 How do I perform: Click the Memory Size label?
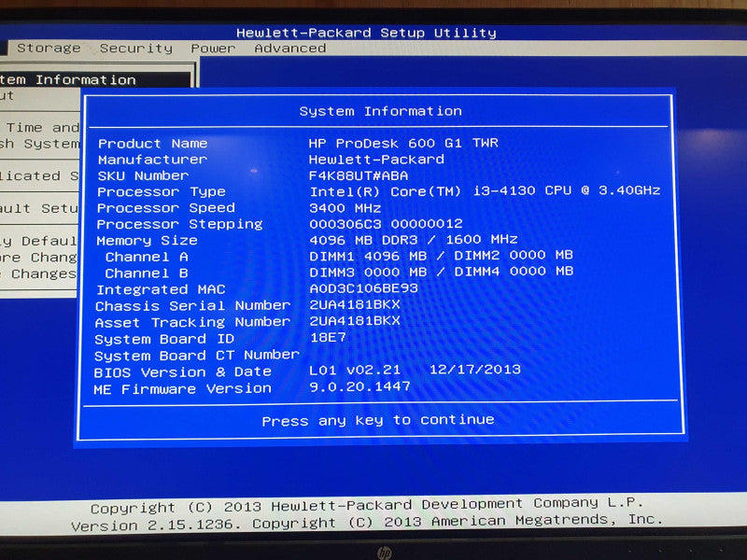pyautogui.click(x=147, y=241)
